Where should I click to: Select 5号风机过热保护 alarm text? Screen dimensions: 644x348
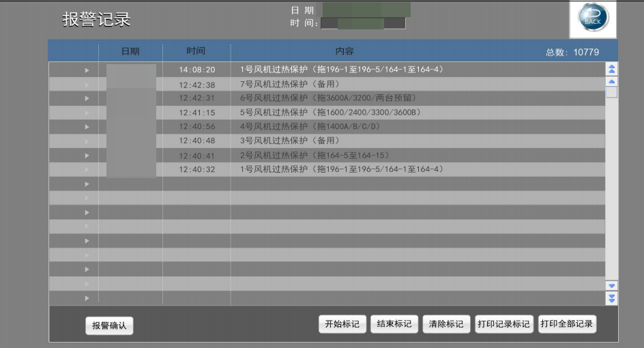click(x=331, y=112)
